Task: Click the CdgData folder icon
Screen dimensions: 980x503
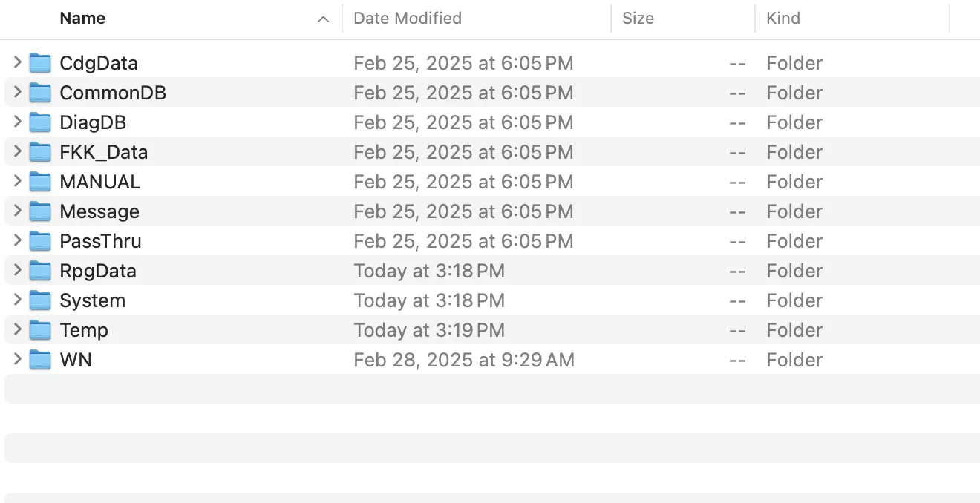Action: 40,63
